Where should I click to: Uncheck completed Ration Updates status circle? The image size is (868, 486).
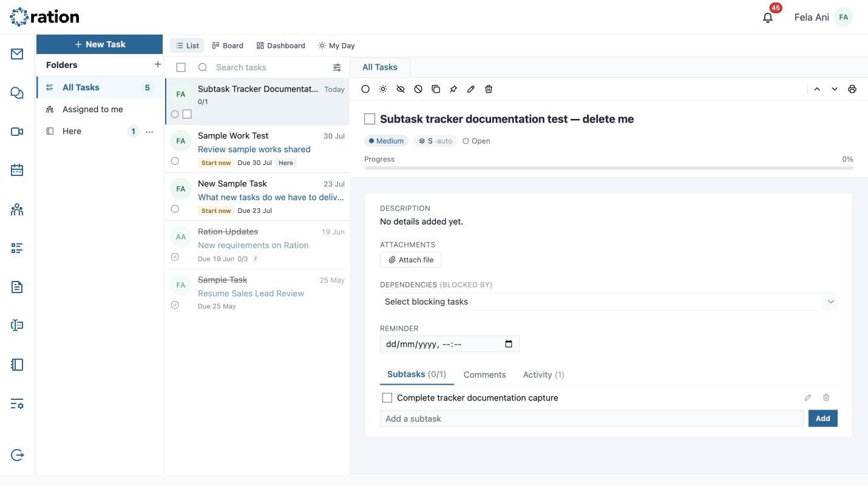point(175,257)
